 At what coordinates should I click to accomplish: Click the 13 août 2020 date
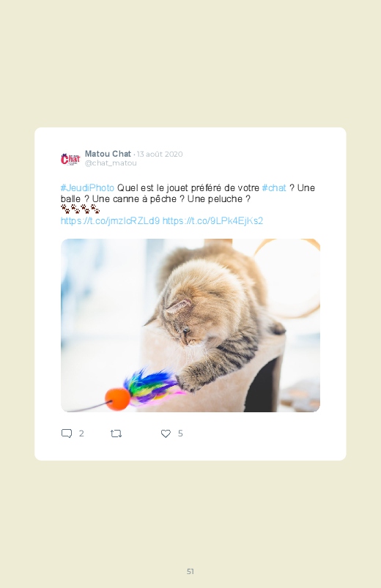click(160, 154)
